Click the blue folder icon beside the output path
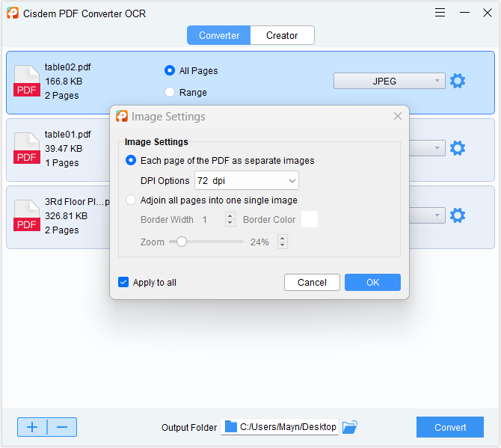The height and width of the screenshot is (448, 501). coord(231,426)
